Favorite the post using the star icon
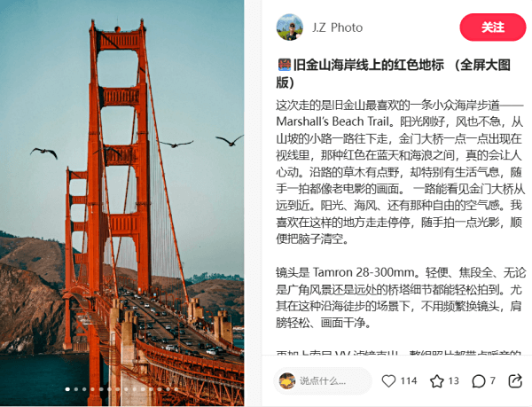The height and width of the screenshot is (407, 532). pos(437,381)
